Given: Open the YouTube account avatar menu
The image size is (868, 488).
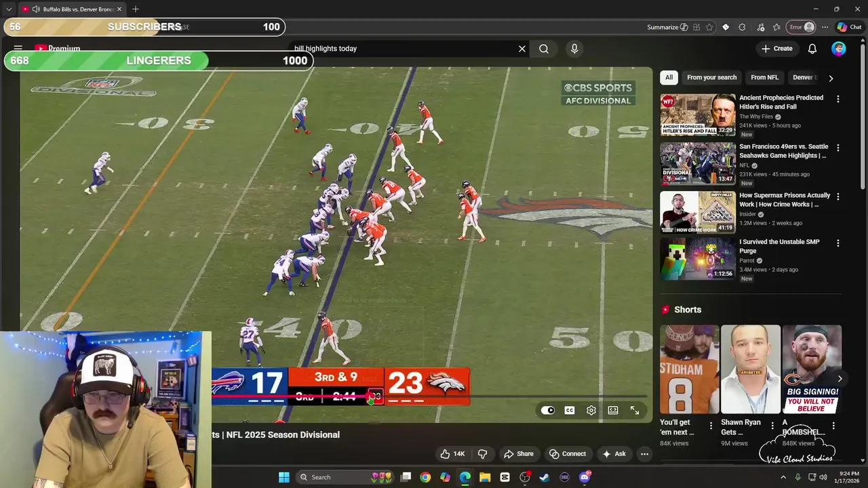Looking at the screenshot, I should pos(839,49).
